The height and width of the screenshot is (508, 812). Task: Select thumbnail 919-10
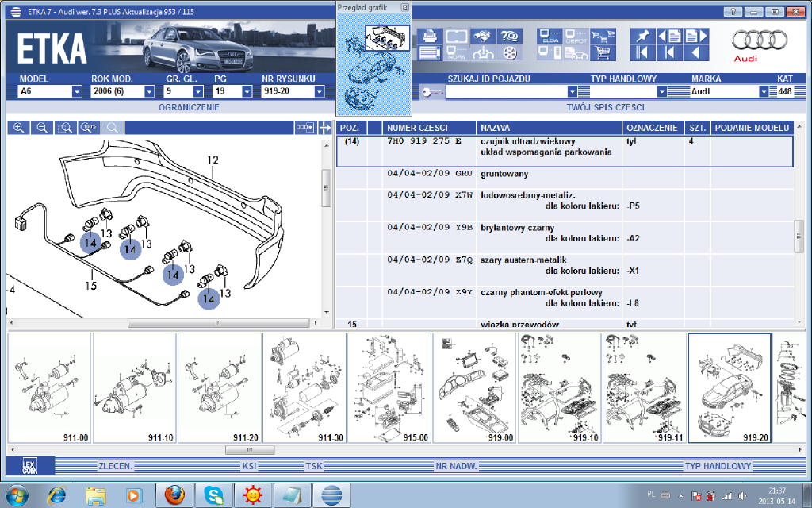559,387
